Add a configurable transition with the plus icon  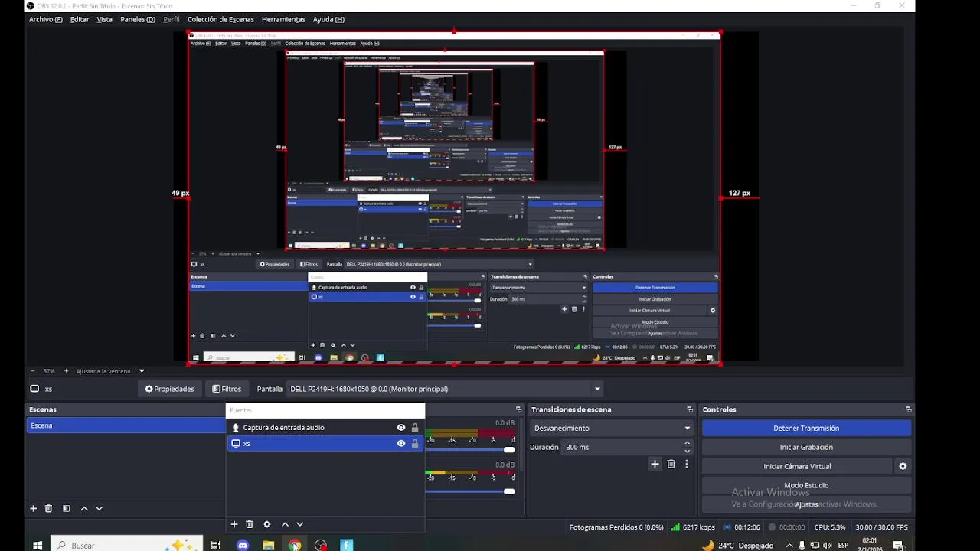click(x=655, y=464)
